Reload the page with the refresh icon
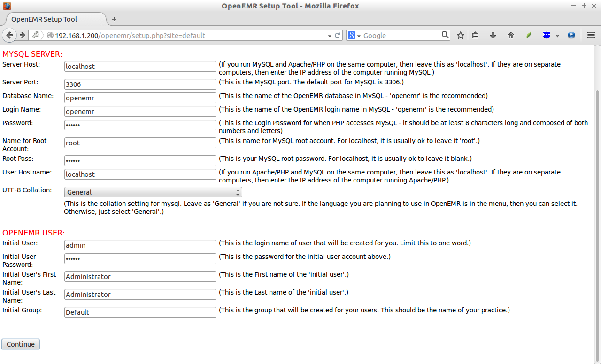Image resolution: width=601 pixels, height=364 pixels. point(337,35)
